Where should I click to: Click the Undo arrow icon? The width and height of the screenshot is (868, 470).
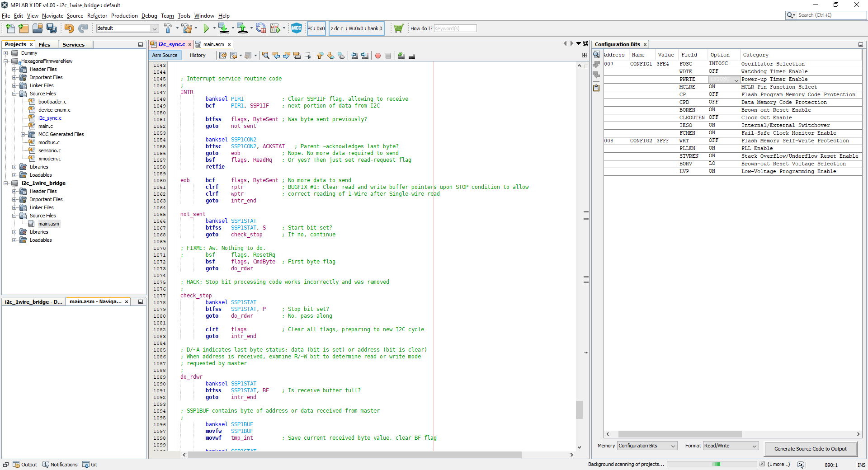tap(69, 28)
